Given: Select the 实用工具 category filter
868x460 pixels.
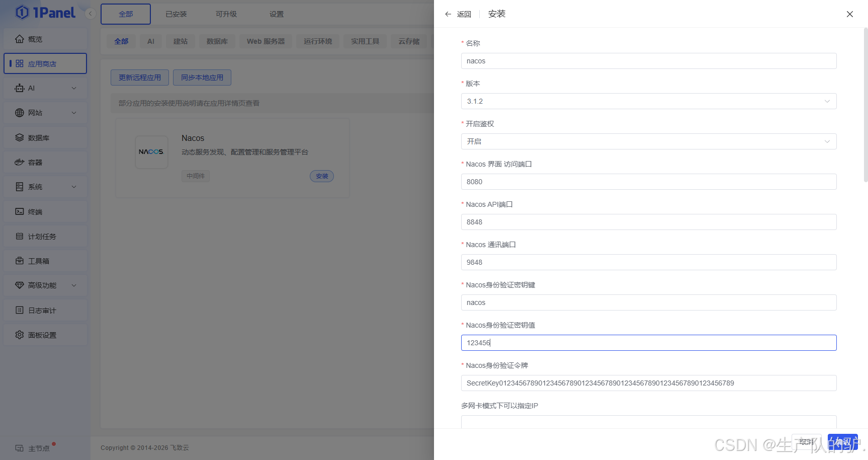Looking at the screenshot, I should coord(365,41).
